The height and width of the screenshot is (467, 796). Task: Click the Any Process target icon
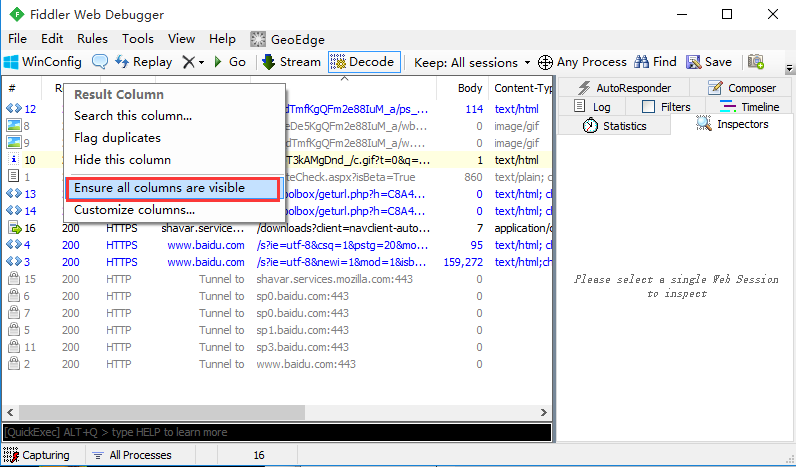545,62
